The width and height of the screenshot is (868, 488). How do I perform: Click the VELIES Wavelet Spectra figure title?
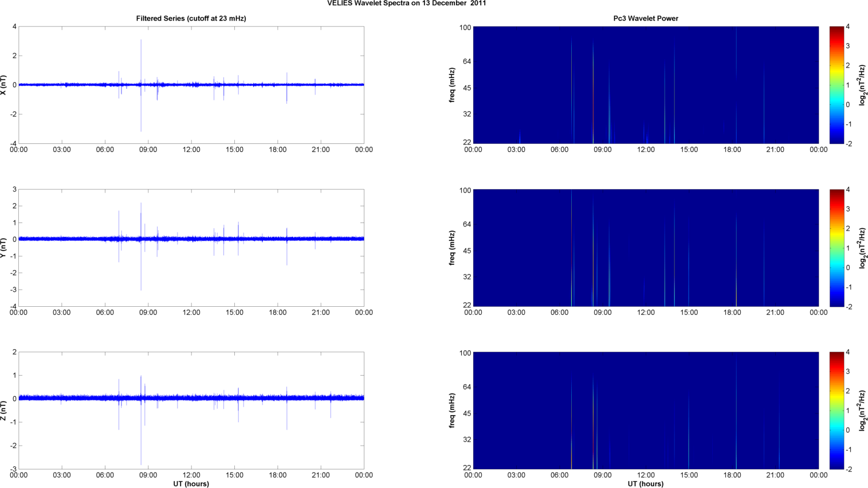406,3
